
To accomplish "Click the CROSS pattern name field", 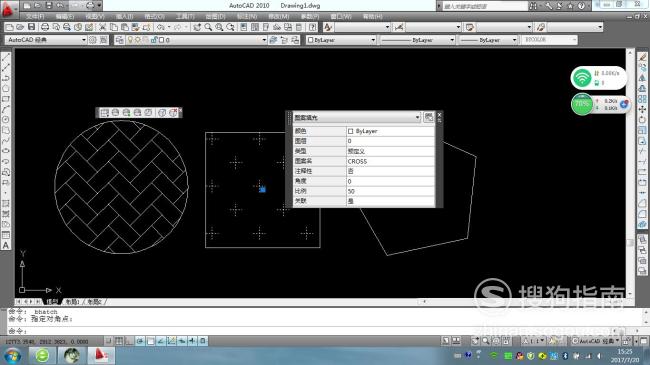I will (x=390, y=161).
